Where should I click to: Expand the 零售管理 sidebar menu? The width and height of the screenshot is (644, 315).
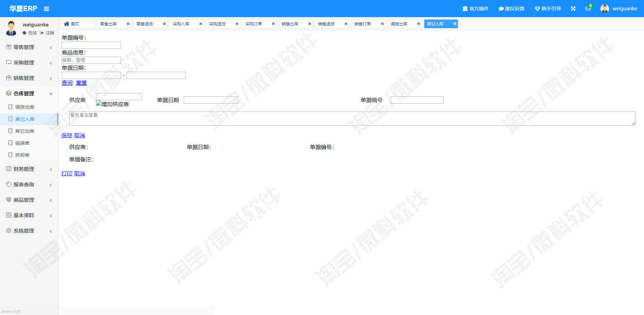29,47
